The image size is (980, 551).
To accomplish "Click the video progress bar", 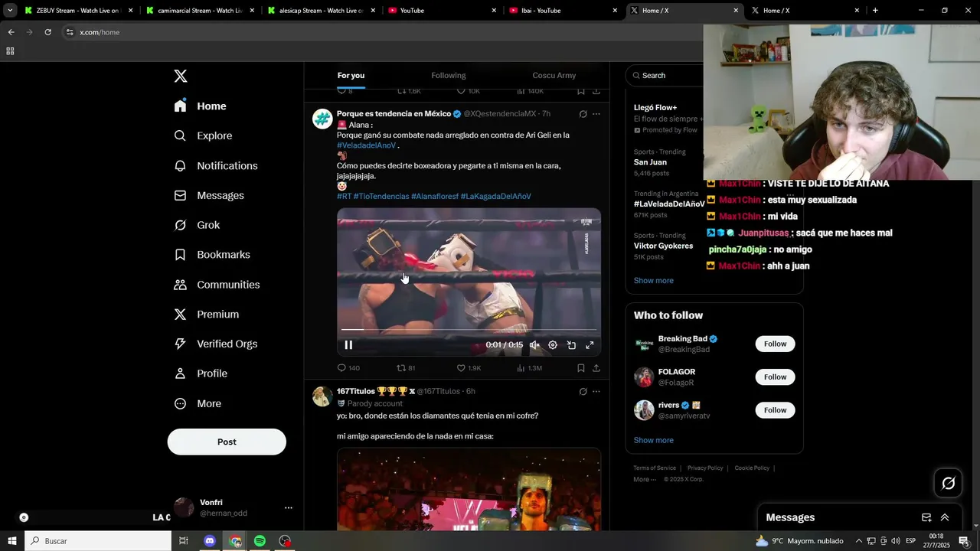I will pyautogui.click(x=469, y=330).
